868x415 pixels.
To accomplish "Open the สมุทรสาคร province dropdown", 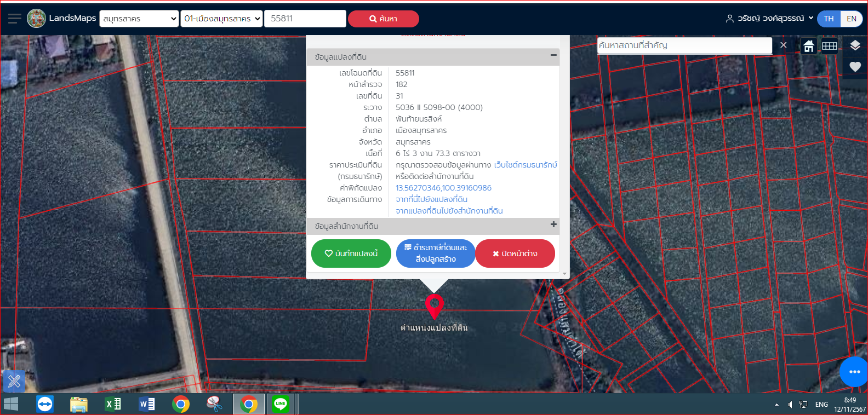I will [139, 19].
